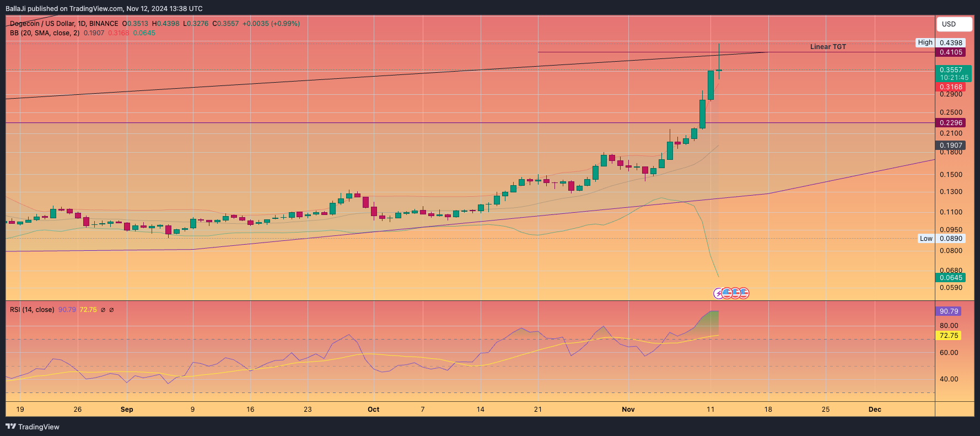Viewport: 980px width, 436px height.
Task: Click the TradingView logo
Action: pyautogui.click(x=33, y=427)
